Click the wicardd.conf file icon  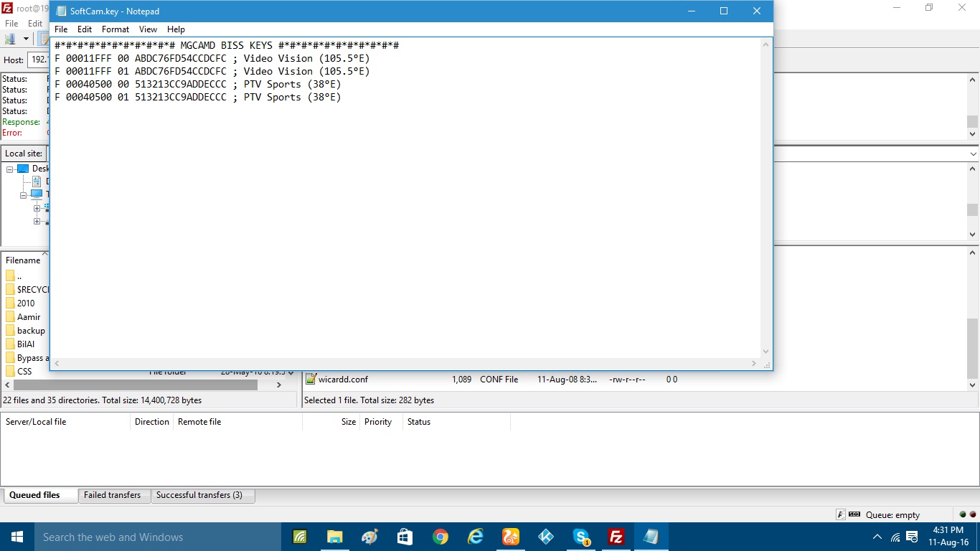311,380
